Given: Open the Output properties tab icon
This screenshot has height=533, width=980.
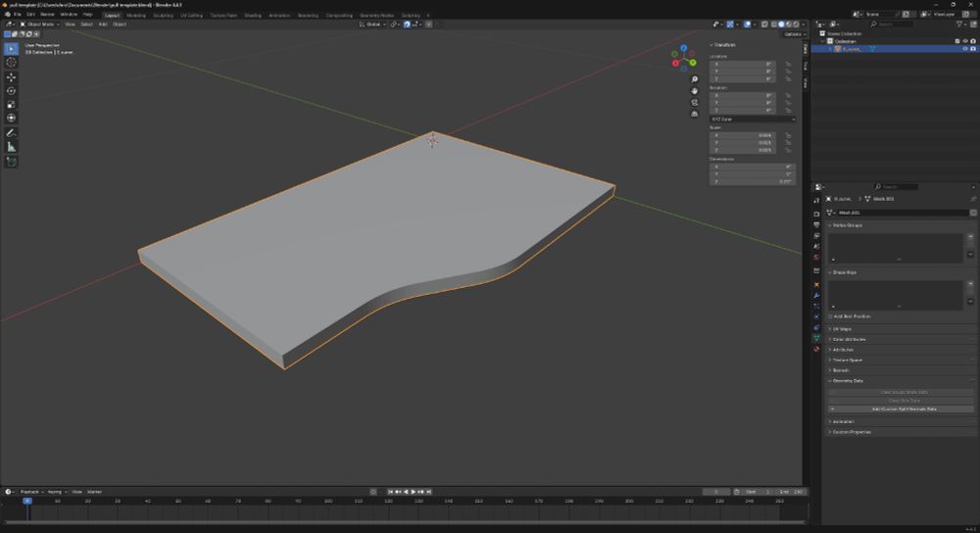Looking at the screenshot, I should (816, 225).
